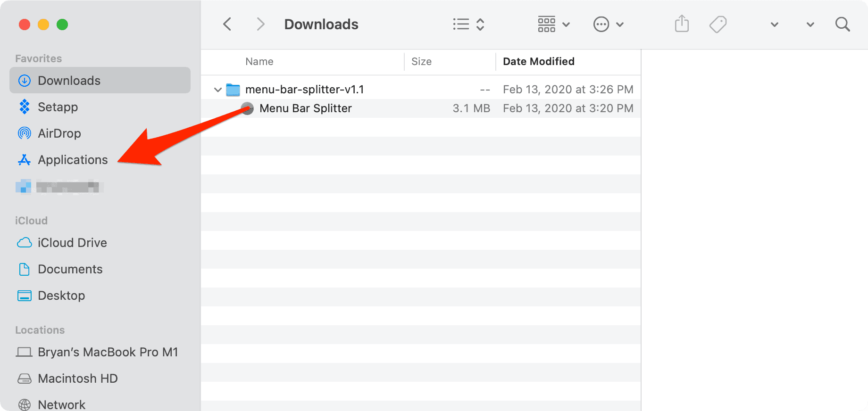
Task: Click the Favorites section heading
Action: click(39, 58)
